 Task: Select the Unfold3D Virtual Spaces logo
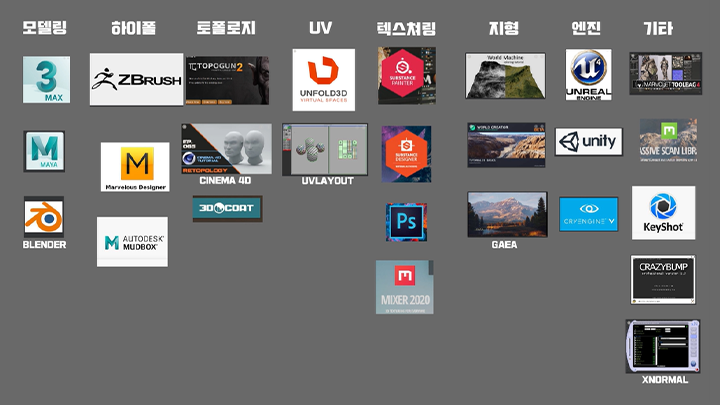(x=324, y=80)
